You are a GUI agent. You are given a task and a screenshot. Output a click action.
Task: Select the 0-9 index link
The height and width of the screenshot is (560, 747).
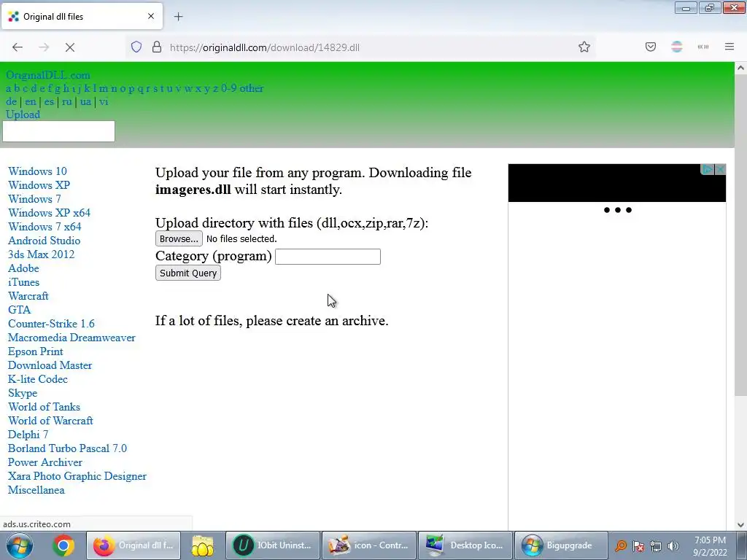coord(228,88)
